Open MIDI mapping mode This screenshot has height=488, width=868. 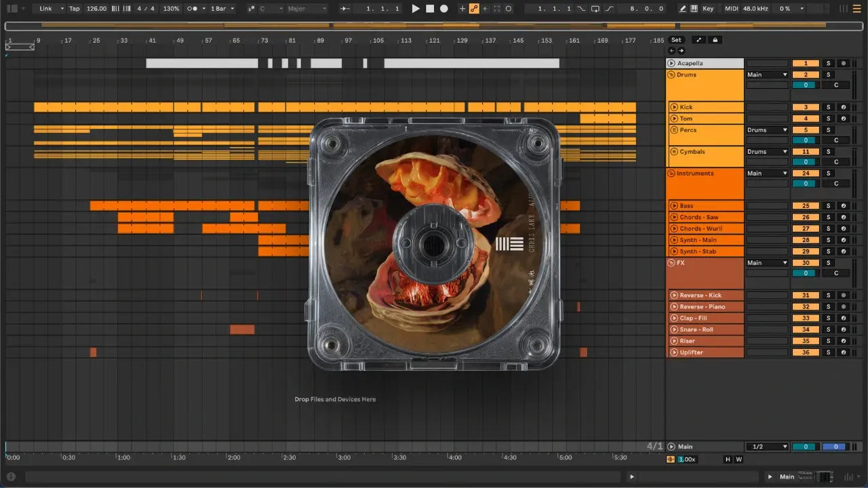point(731,9)
